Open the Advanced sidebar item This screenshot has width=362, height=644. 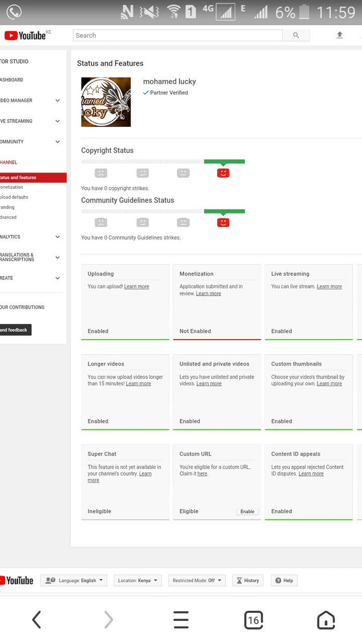pyautogui.click(x=9, y=217)
